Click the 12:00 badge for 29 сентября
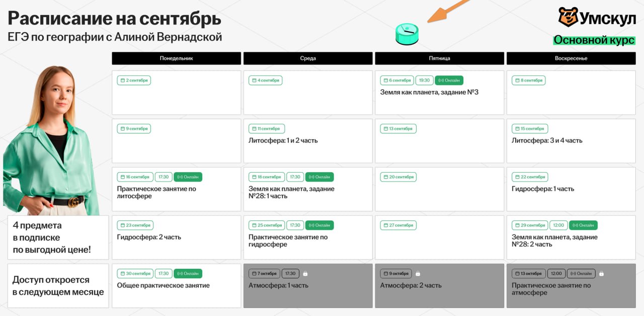The image size is (644, 316). (x=558, y=225)
